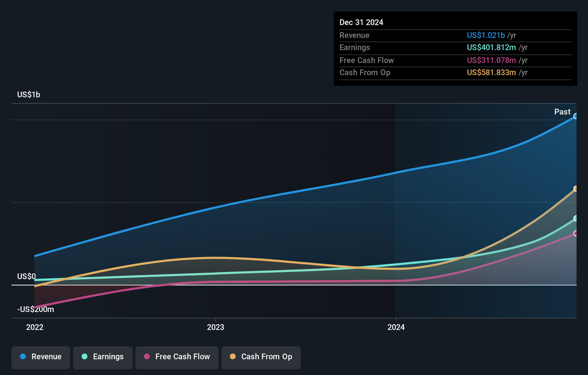Click the Cash From Op row label in the tooltip

[x=365, y=72]
